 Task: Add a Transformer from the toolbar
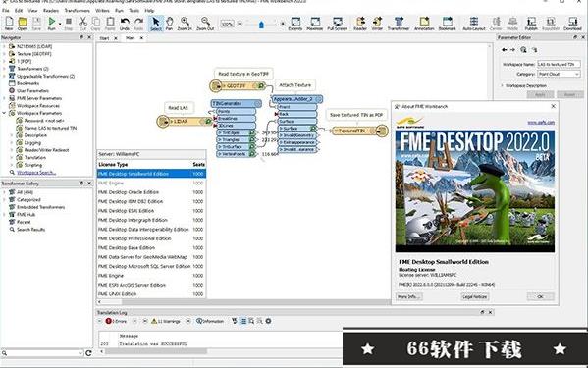pos(399,24)
